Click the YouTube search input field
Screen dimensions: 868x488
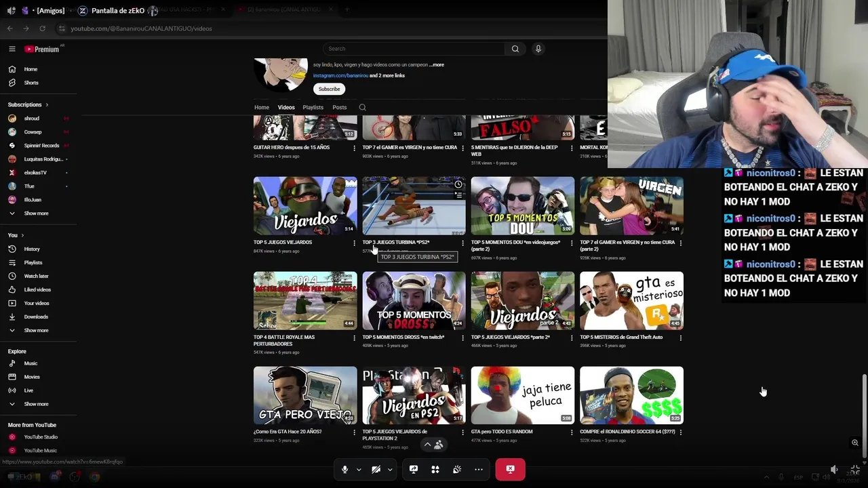414,49
